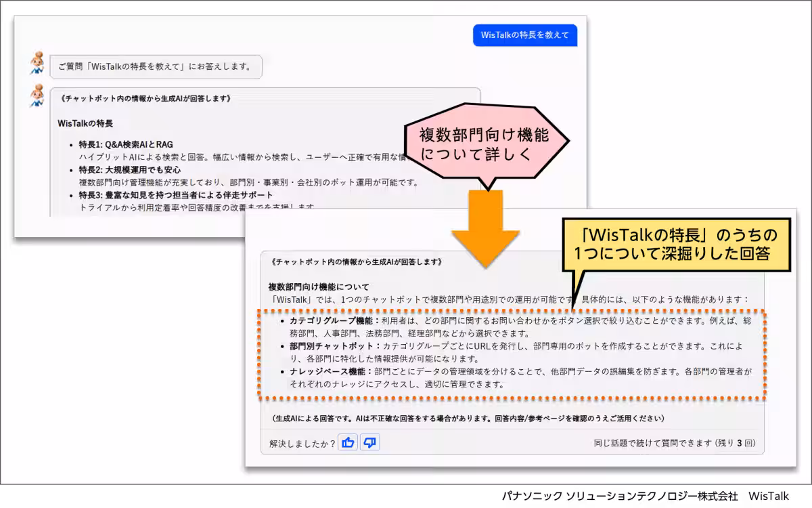Click the 解決しましたか？ label
The height and width of the screenshot is (508, 812).
point(302,444)
